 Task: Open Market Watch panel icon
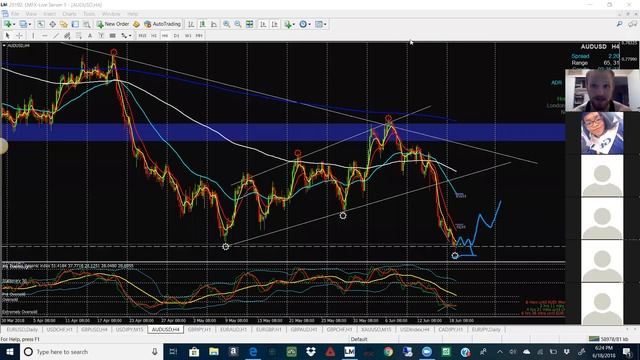(x=41, y=24)
